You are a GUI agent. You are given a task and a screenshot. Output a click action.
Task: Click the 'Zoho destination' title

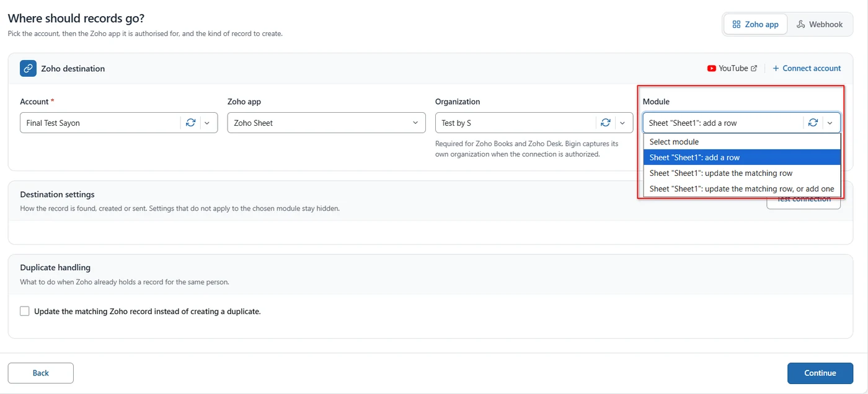(73, 69)
